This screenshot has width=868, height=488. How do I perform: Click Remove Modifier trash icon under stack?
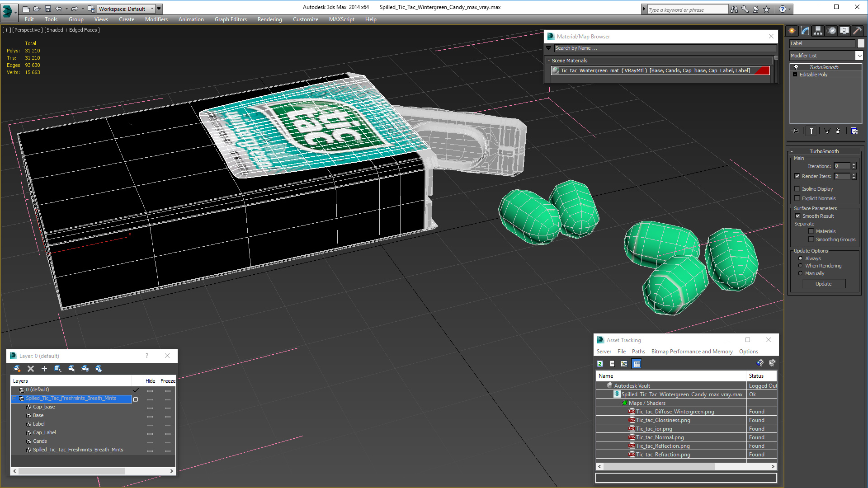tap(838, 131)
